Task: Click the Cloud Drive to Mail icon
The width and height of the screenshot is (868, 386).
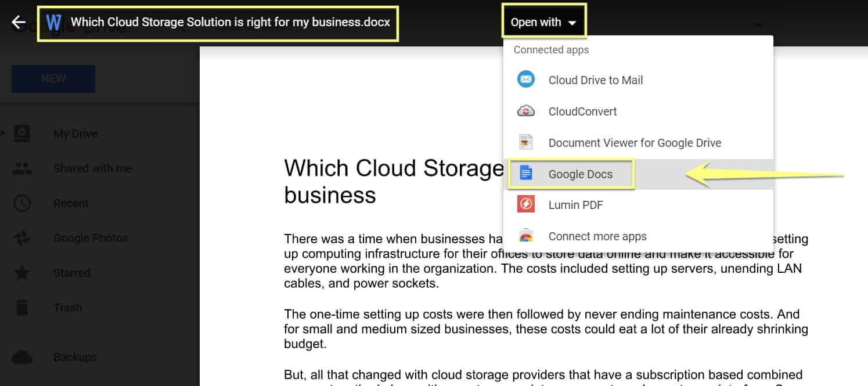Action: coord(526,80)
